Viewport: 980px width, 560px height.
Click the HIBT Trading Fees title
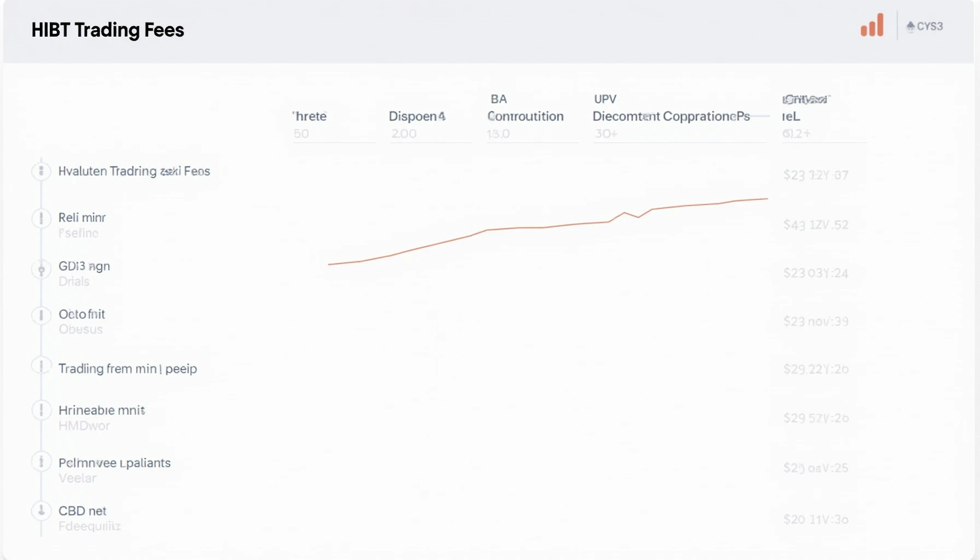(x=108, y=30)
